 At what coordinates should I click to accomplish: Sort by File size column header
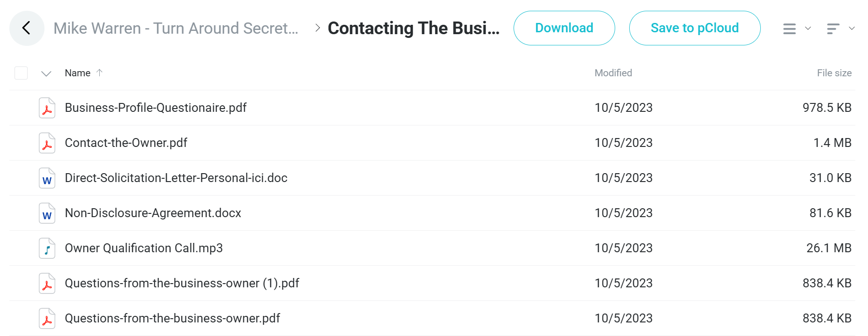click(x=834, y=73)
